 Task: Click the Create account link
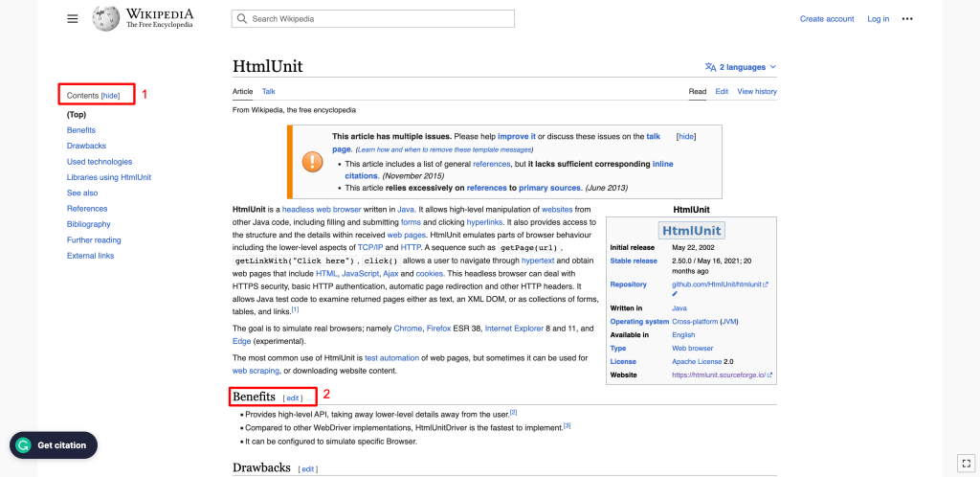tap(826, 19)
